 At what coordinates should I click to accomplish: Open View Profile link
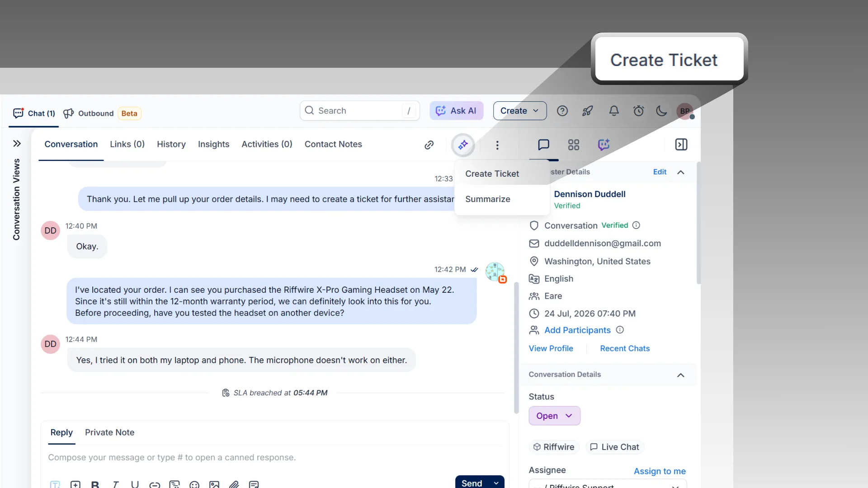pos(551,348)
